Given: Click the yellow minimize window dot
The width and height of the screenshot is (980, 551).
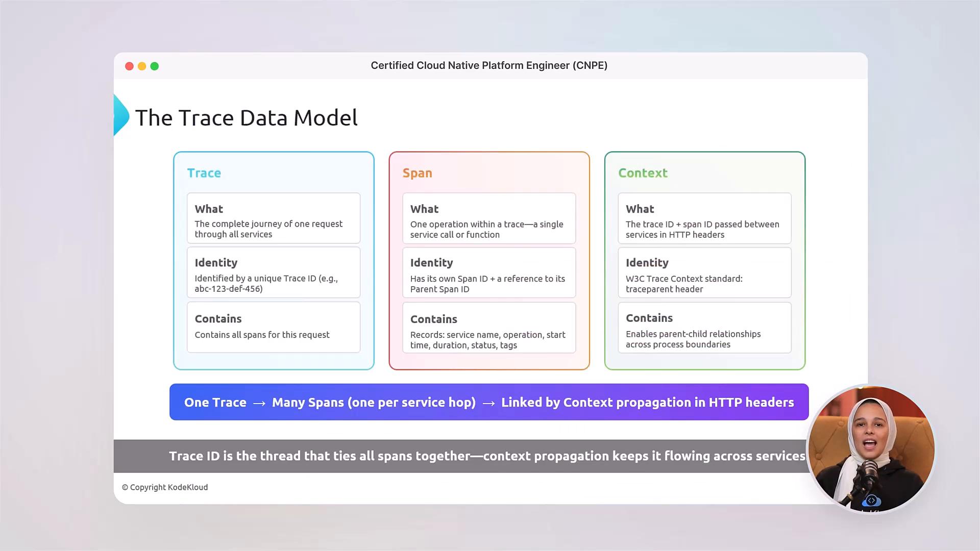Looking at the screenshot, I should pyautogui.click(x=142, y=66).
